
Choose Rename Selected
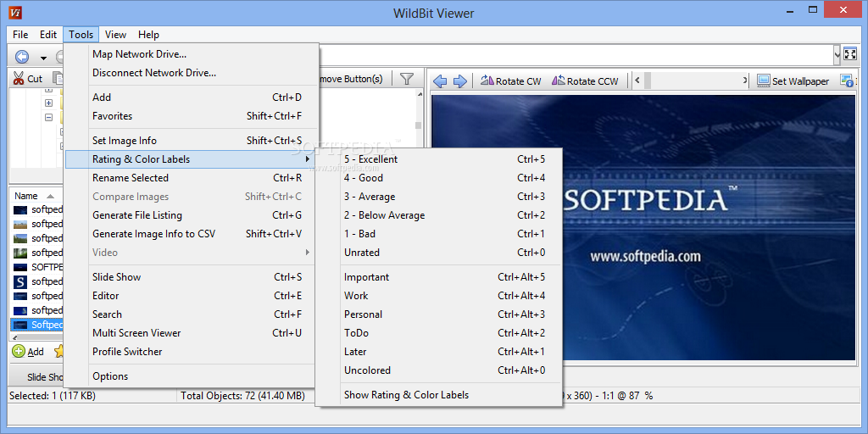pyautogui.click(x=192, y=178)
